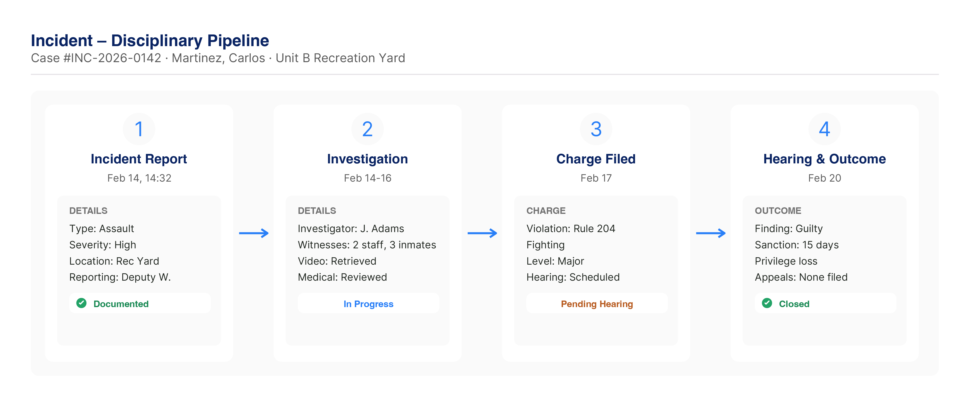Select the In Progress status badge

(x=368, y=303)
